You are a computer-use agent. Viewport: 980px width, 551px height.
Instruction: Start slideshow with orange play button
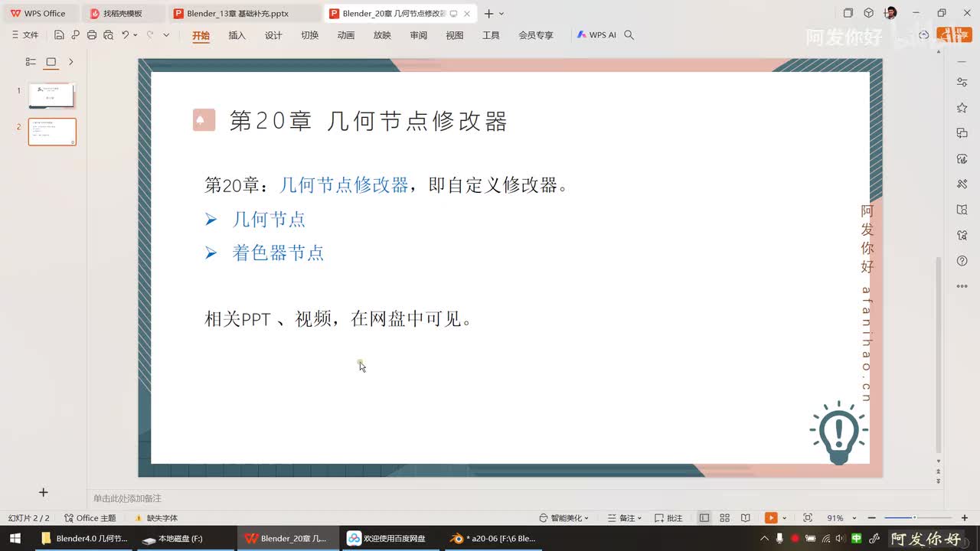coord(771,518)
